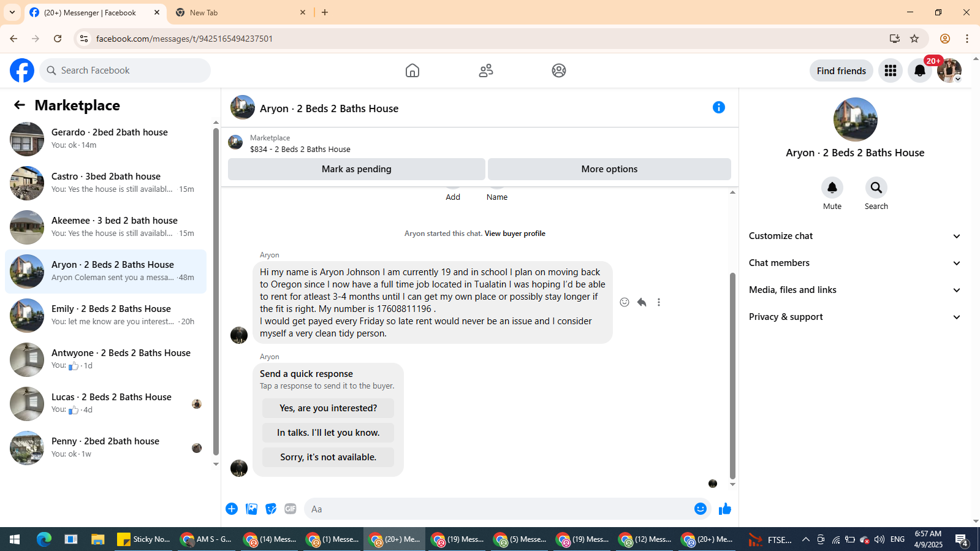Screen dimensions: 980x551
Task: Send a thumbs-up like
Action: coord(725,509)
